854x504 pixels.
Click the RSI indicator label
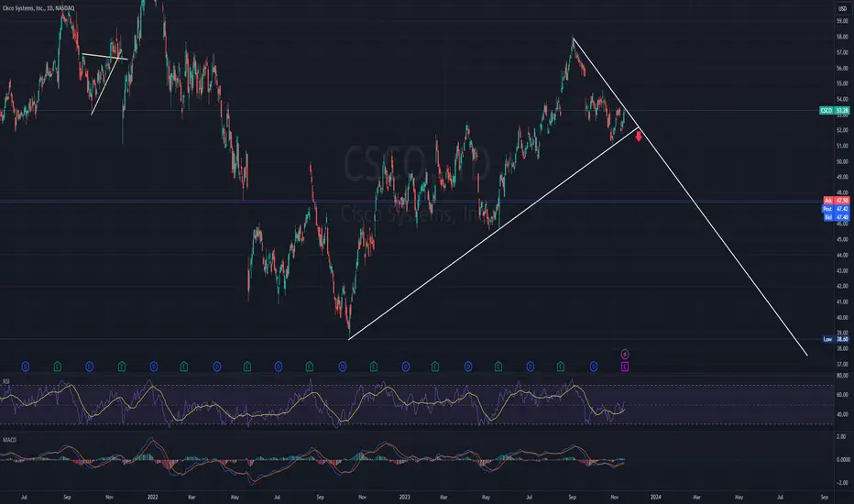pos(6,381)
